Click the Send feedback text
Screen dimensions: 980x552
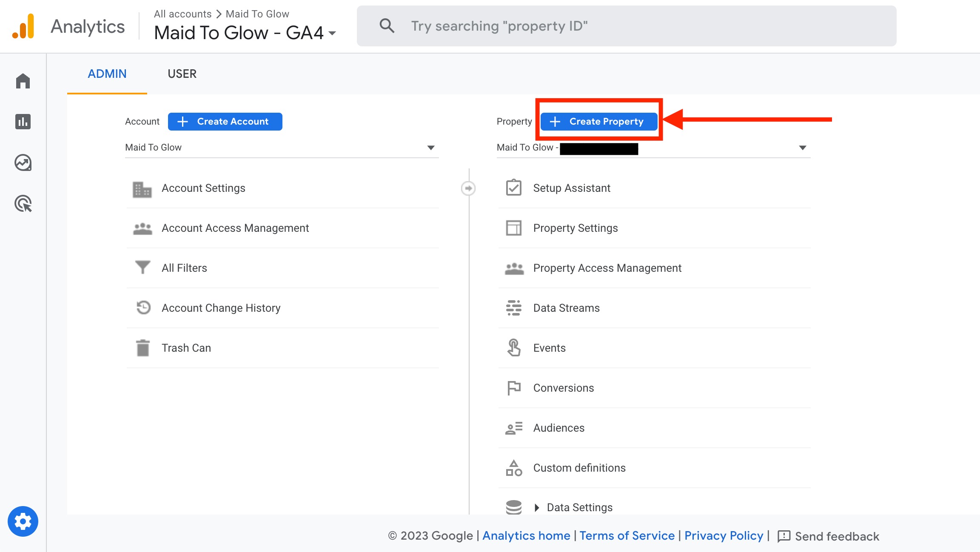point(837,537)
